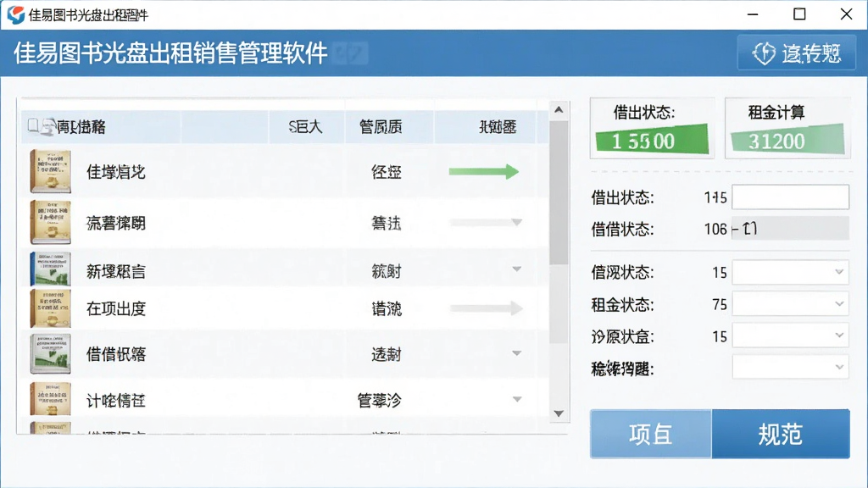Maximize the application window
The width and height of the screenshot is (868, 488).
click(799, 14)
